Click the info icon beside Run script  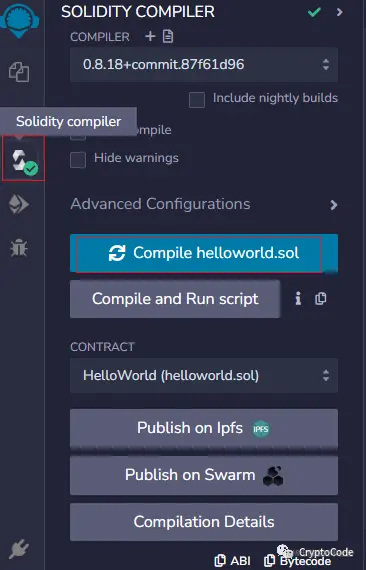(x=298, y=299)
